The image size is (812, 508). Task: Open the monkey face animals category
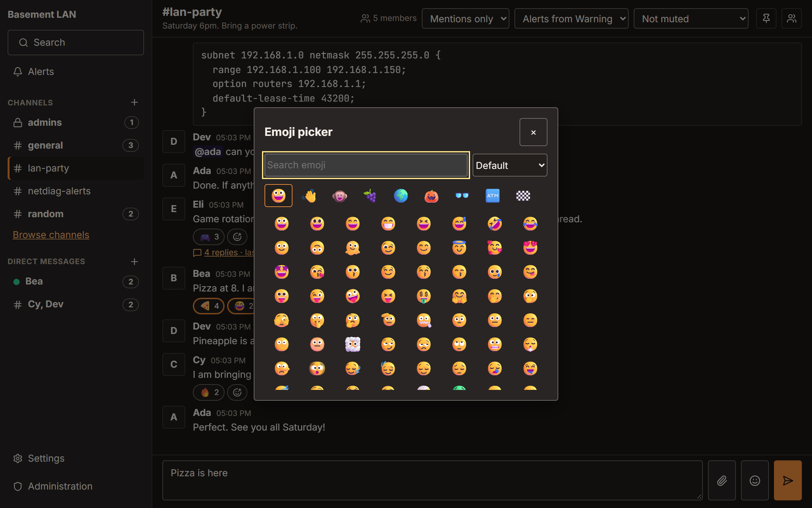340,196
